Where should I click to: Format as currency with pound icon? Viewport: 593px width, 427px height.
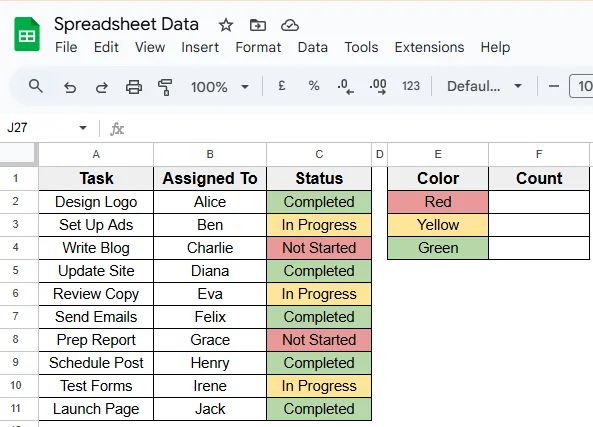(281, 86)
